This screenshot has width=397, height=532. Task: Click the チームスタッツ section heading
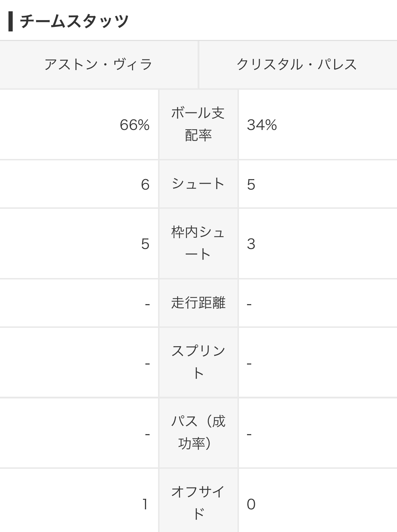coord(74,21)
